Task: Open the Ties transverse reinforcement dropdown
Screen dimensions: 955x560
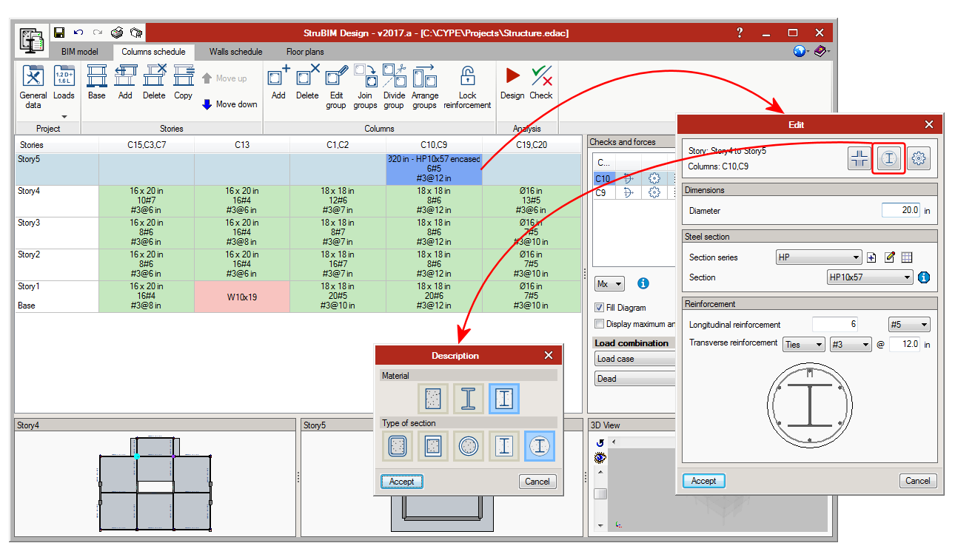Action: click(x=803, y=345)
